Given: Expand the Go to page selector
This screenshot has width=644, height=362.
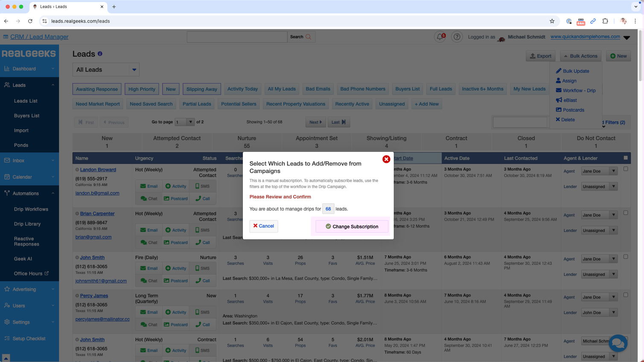Looking at the screenshot, I should coord(184,122).
